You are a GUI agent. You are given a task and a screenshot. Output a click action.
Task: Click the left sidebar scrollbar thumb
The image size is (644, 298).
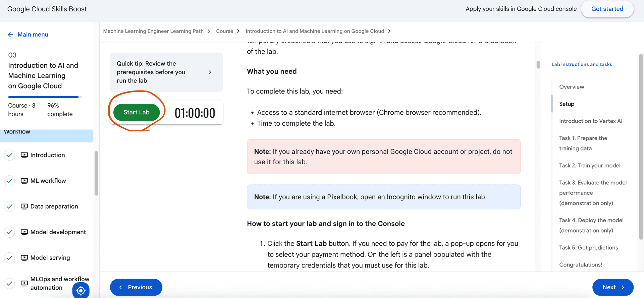[x=96, y=173]
